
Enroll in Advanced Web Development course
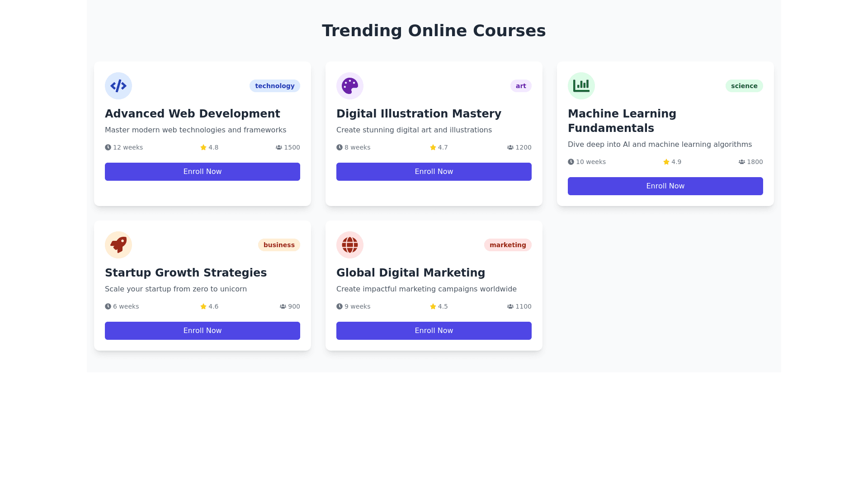(x=203, y=172)
